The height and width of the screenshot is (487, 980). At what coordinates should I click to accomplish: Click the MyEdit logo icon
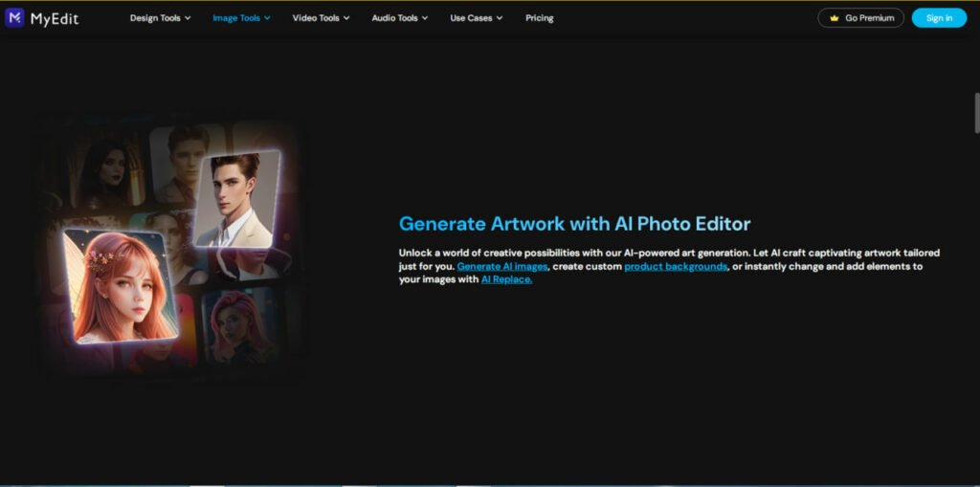14,17
